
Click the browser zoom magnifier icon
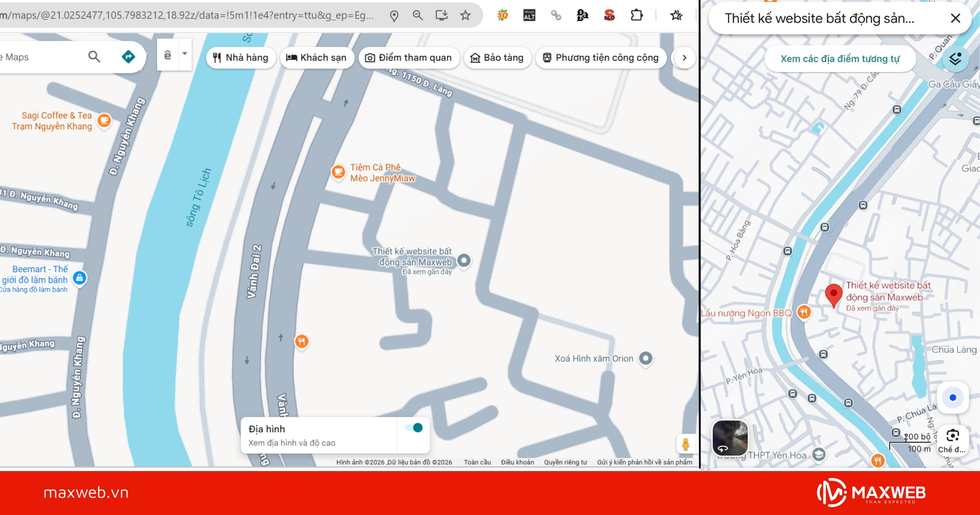[418, 15]
